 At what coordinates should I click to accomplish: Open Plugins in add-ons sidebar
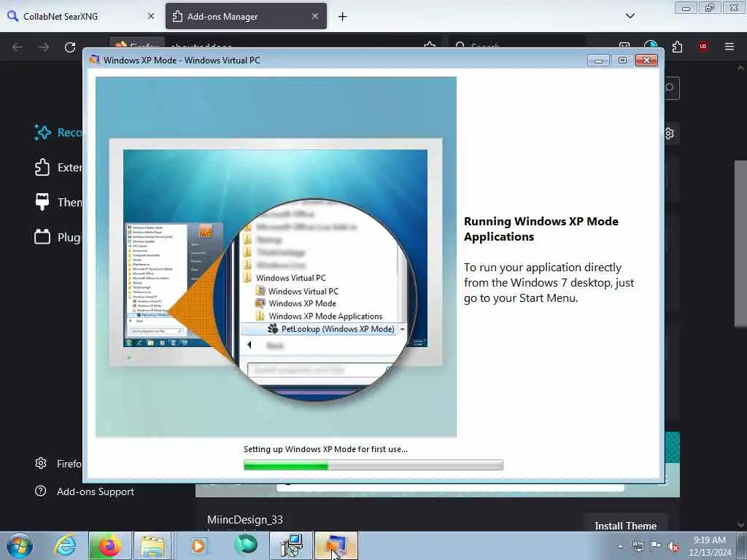(x=58, y=237)
